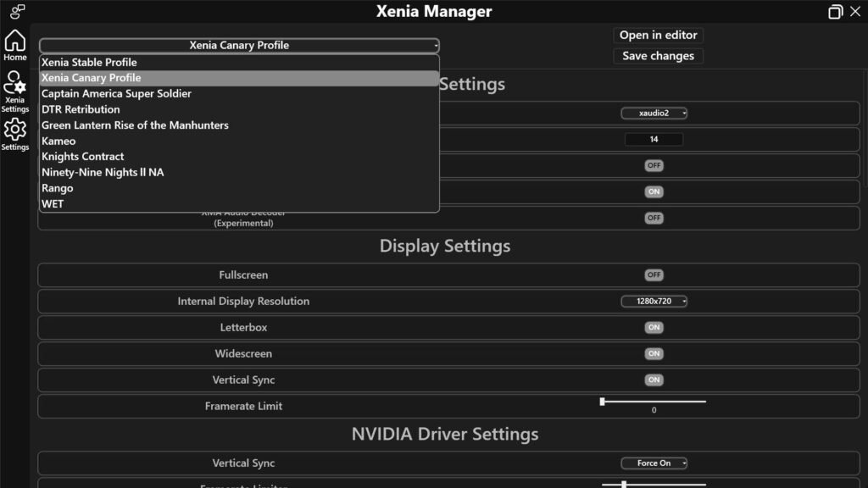
Task: Click the Display Settings heading
Action: 445,246
